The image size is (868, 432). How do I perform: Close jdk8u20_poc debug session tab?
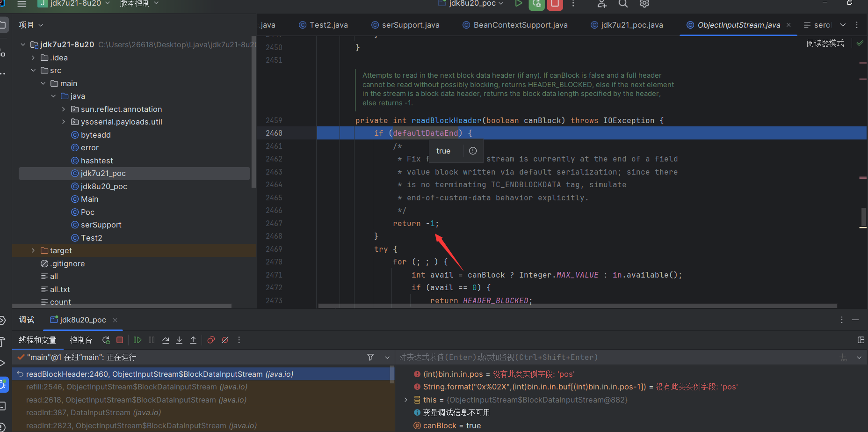point(115,320)
